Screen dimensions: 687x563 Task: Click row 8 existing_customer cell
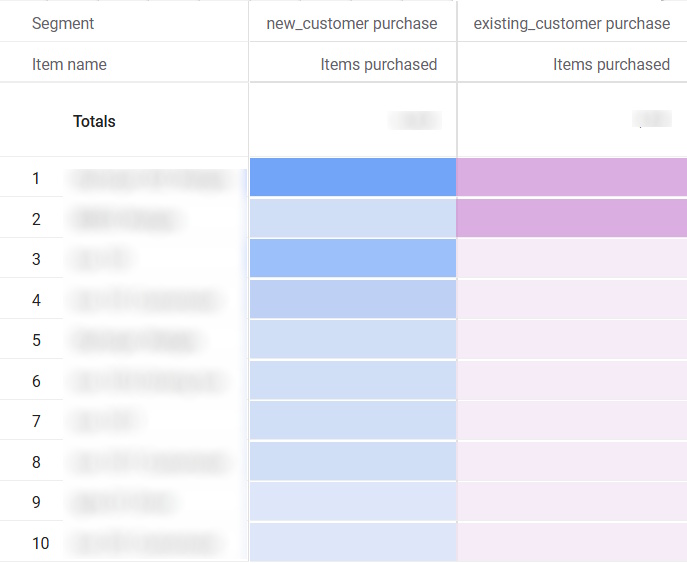pos(571,462)
